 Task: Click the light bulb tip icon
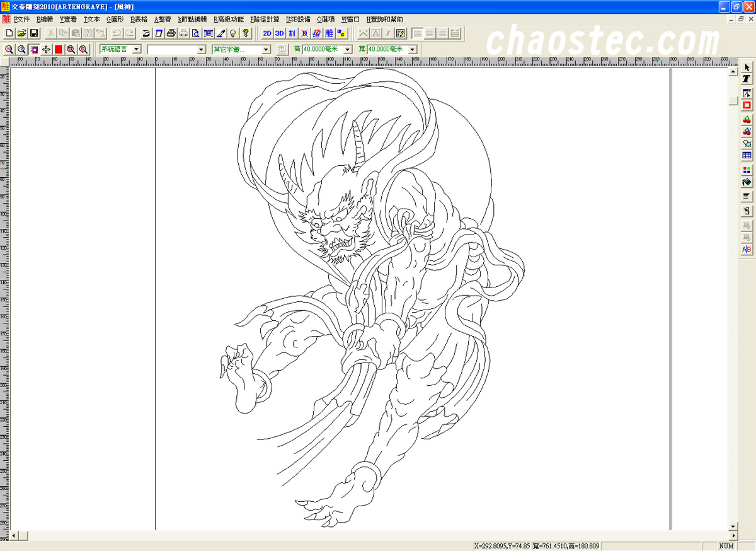tap(232, 33)
